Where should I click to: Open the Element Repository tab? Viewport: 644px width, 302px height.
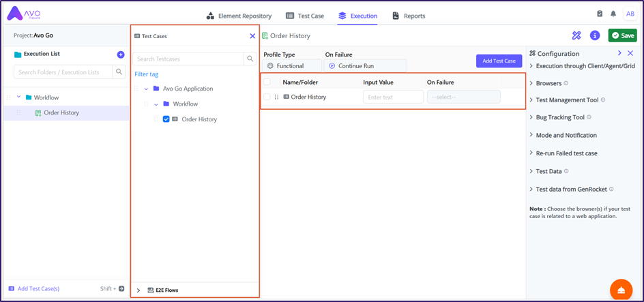click(x=239, y=16)
